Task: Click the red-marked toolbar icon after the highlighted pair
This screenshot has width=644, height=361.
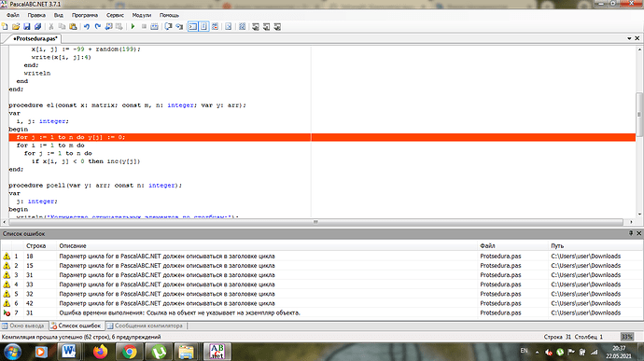Action: point(215,27)
